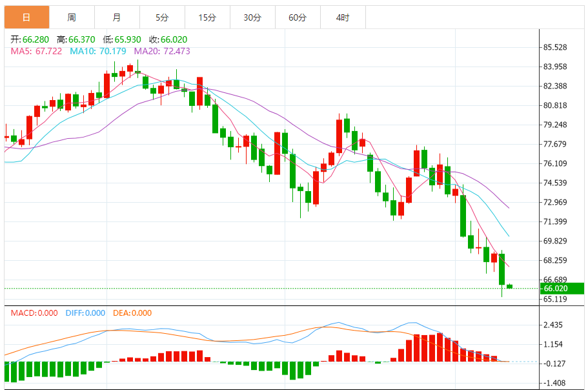This screenshot has width=588, height=390.
Task: Open the 5分 timeframe tab
Action: (162, 17)
